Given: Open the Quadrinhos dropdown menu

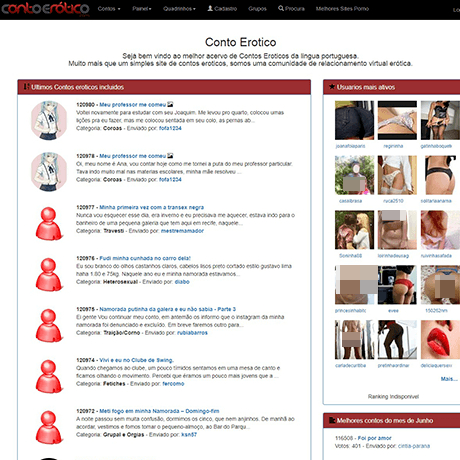Looking at the screenshot, I should tap(179, 9).
